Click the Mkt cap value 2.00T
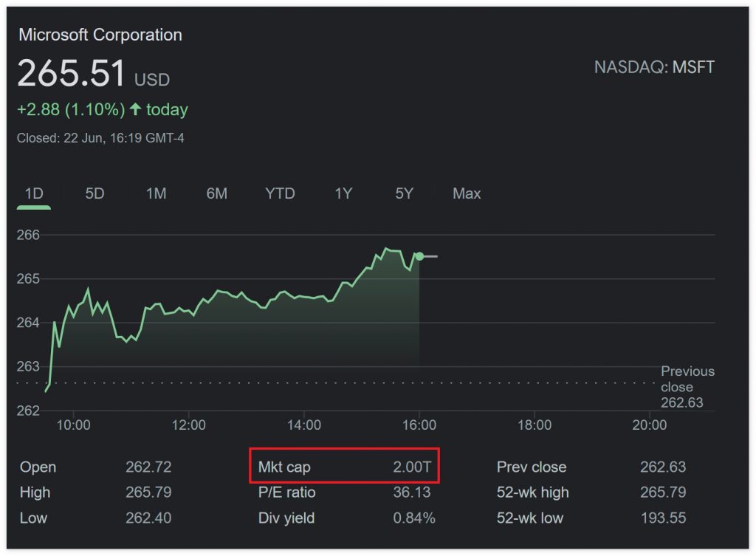This screenshot has height=556, width=756. (411, 467)
